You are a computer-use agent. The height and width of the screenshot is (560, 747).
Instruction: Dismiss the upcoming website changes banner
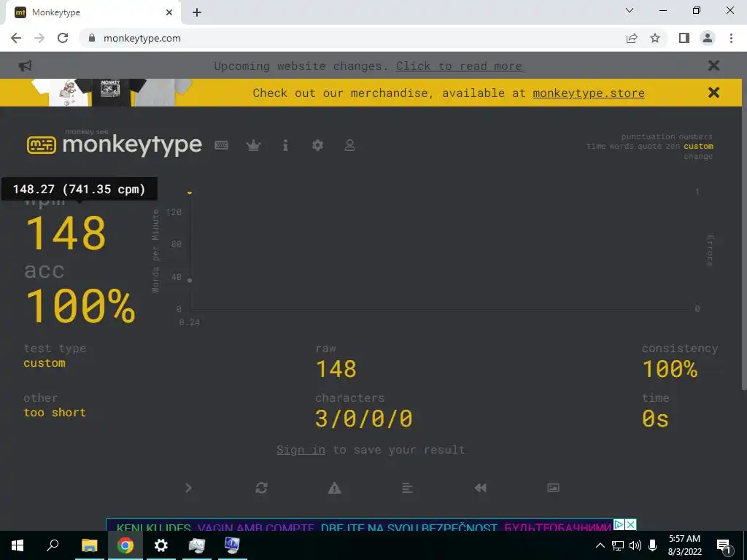pos(713,65)
